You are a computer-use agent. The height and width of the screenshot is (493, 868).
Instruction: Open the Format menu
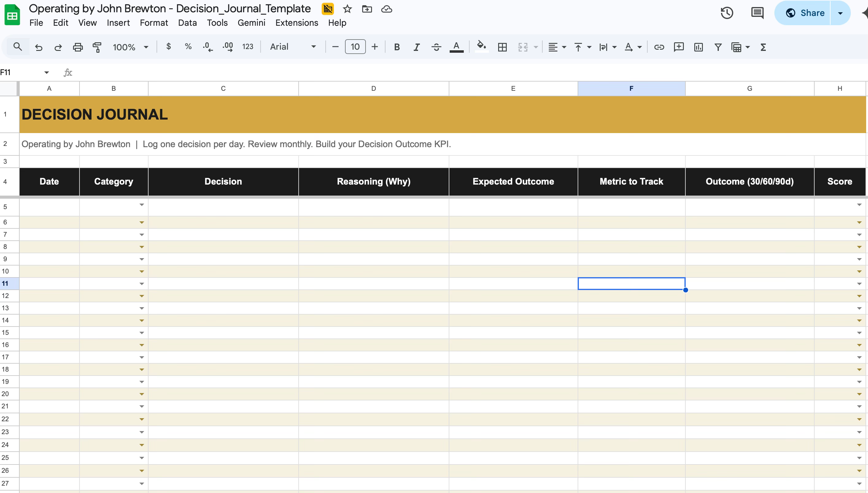[x=153, y=23]
